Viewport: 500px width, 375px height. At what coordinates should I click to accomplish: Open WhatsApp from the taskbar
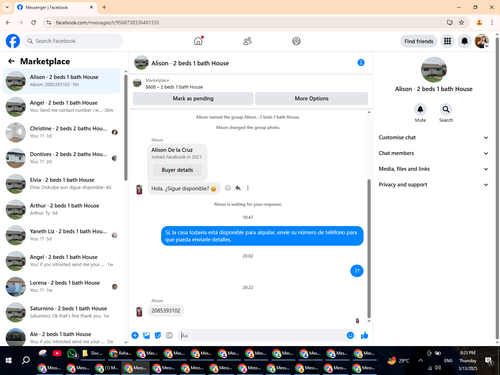click(72, 353)
